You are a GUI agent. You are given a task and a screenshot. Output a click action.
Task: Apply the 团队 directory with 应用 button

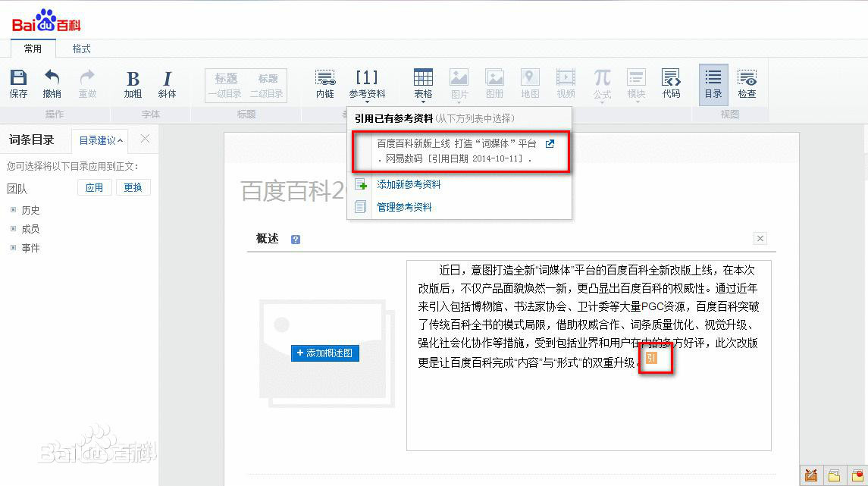tap(94, 187)
